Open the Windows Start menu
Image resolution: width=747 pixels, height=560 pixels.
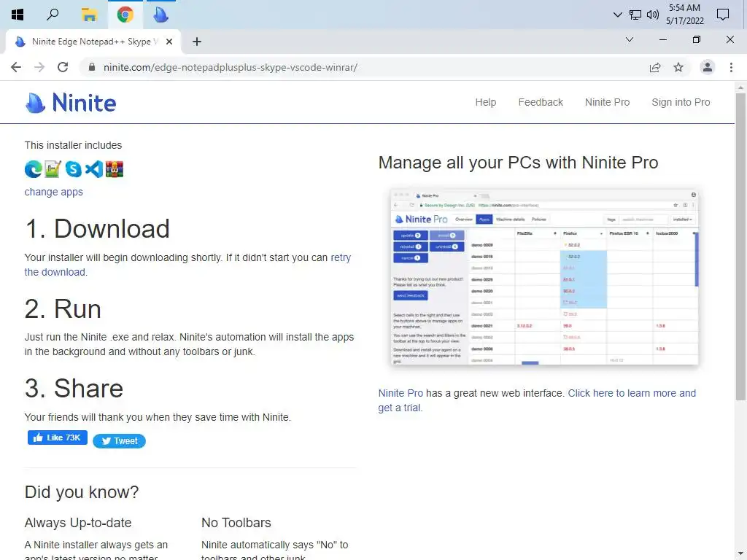[18, 15]
